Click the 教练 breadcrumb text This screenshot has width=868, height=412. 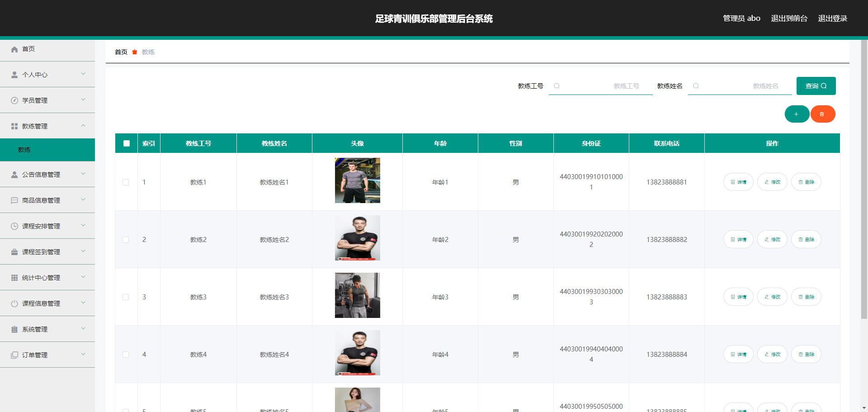pos(148,52)
